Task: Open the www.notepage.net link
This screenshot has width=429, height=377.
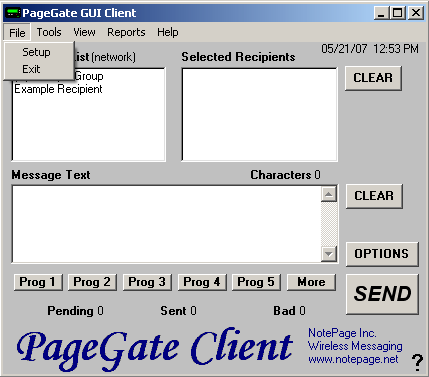Action: coord(353,359)
